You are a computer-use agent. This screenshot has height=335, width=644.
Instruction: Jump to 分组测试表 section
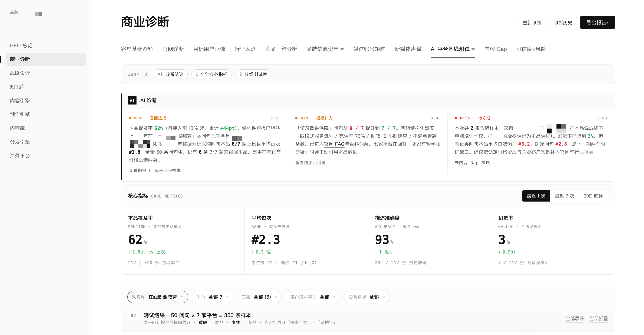pos(253,74)
